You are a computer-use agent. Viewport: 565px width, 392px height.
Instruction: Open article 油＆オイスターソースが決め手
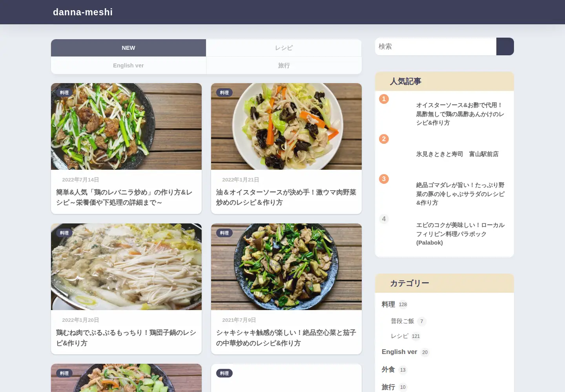tap(286, 197)
